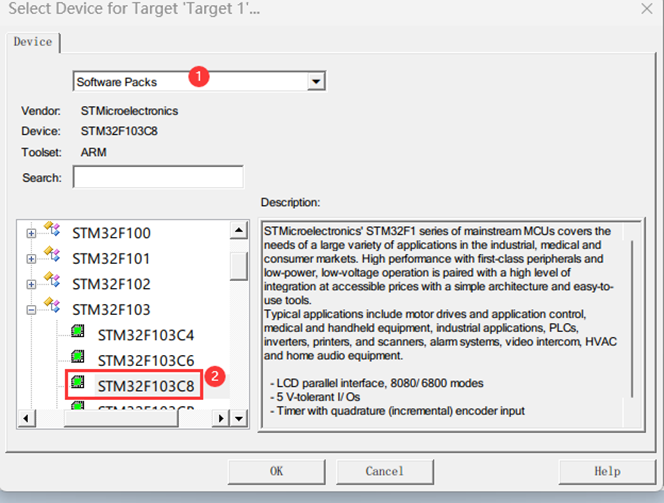Image resolution: width=664 pixels, height=503 pixels.
Task: Click device tree scroll up arrow
Action: [239, 230]
